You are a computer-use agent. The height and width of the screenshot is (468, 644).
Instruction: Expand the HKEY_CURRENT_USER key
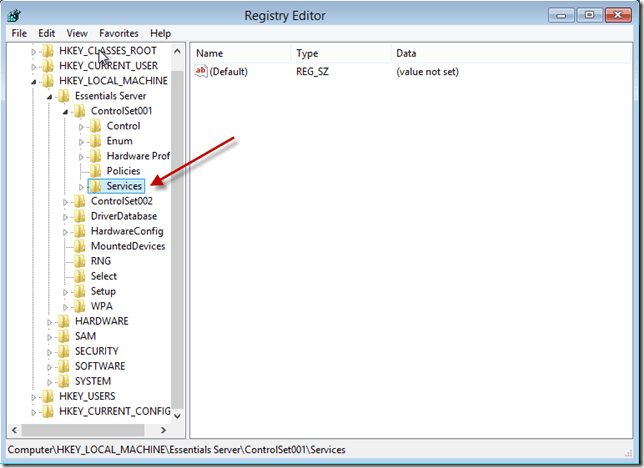tap(34, 67)
